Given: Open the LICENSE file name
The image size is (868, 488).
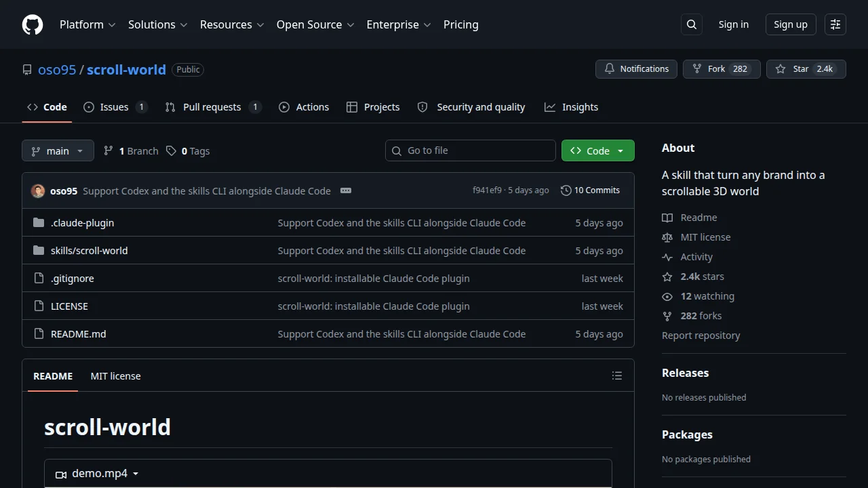Looking at the screenshot, I should (69, 306).
